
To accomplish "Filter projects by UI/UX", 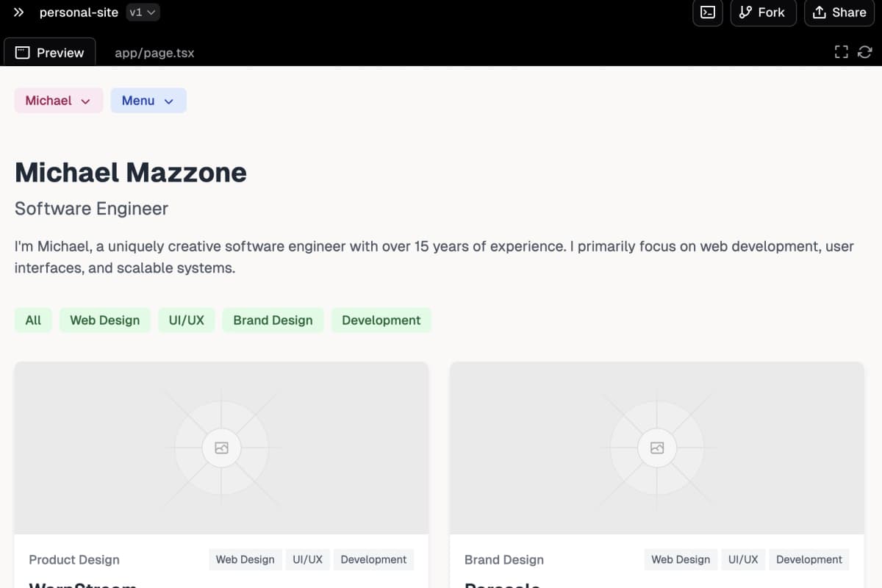I will tap(187, 320).
